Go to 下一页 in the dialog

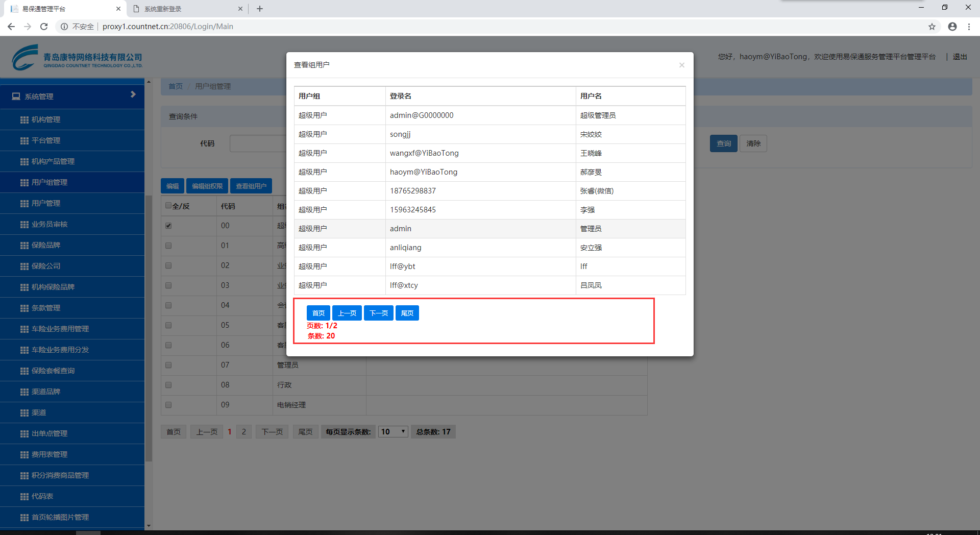(x=379, y=313)
